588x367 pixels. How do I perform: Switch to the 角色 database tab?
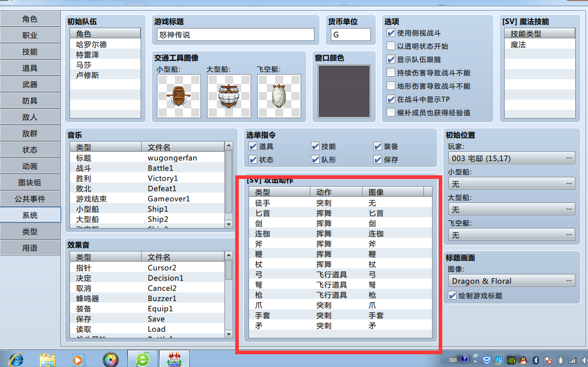30,19
